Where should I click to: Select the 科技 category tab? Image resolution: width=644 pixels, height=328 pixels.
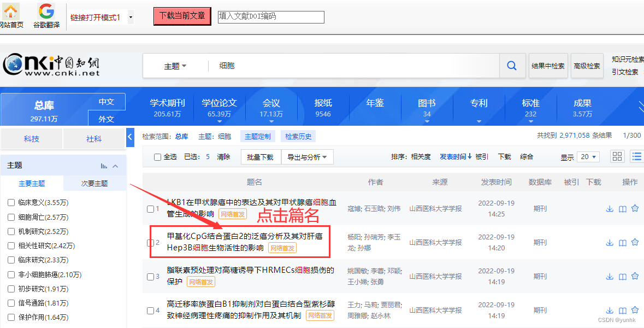[32, 139]
